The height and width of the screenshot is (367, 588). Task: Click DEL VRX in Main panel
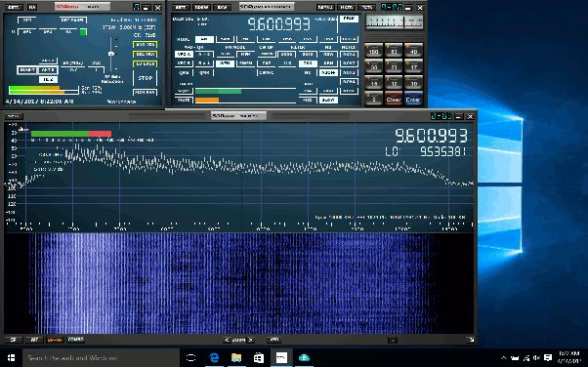[x=145, y=55]
